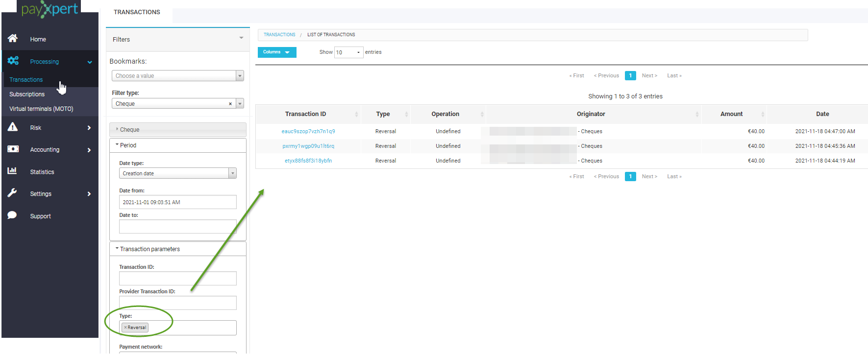Click the Processing gears icon
The image size is (868, 354).
tap(13, 61)
